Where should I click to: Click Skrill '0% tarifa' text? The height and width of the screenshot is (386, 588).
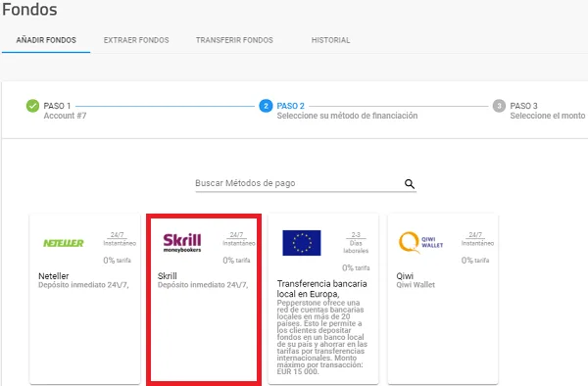(x=236, y=260)
